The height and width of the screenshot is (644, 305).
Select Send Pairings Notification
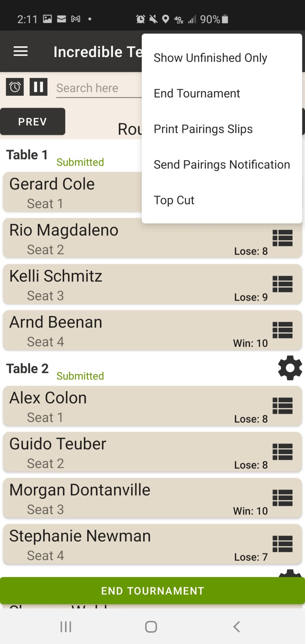222,165
